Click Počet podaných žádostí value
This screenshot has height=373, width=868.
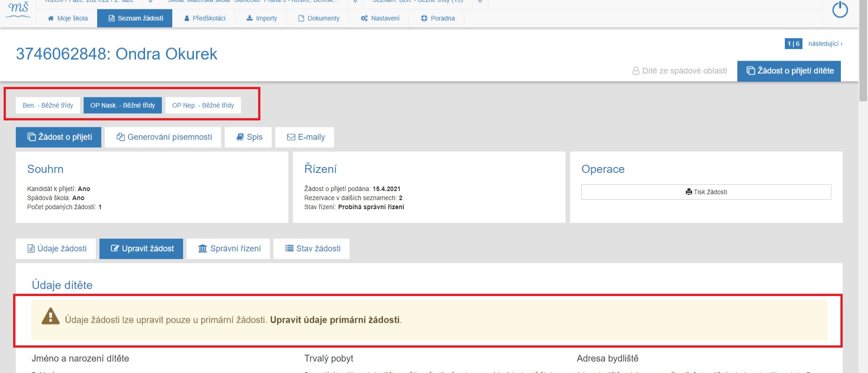100,207
